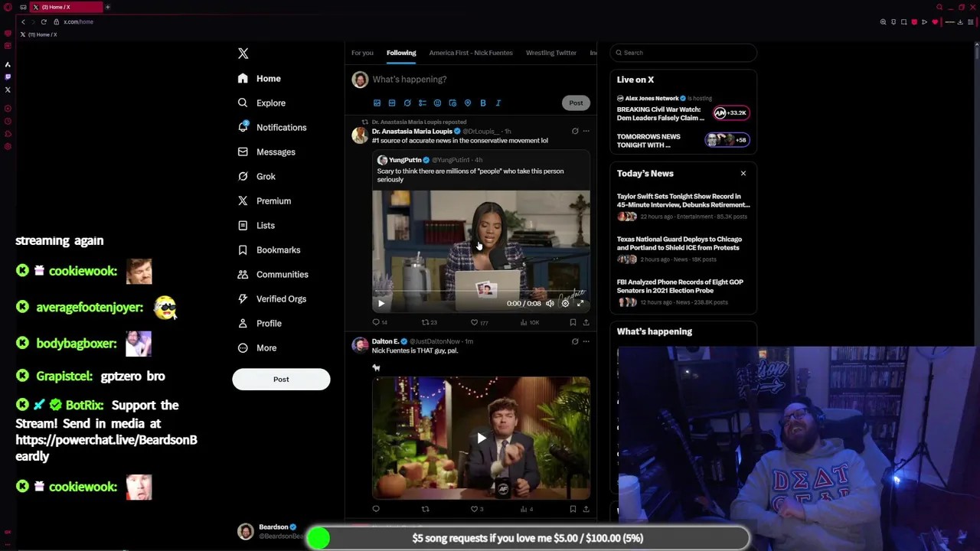Switch to the For you tab
Image resolution: width=980 pixels, height=551 pixels.
pos(362,53)
